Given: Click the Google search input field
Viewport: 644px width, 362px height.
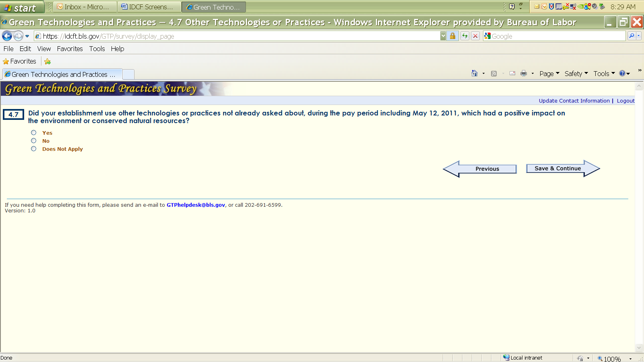Looking at the screenshot, I should pos(557,36).
